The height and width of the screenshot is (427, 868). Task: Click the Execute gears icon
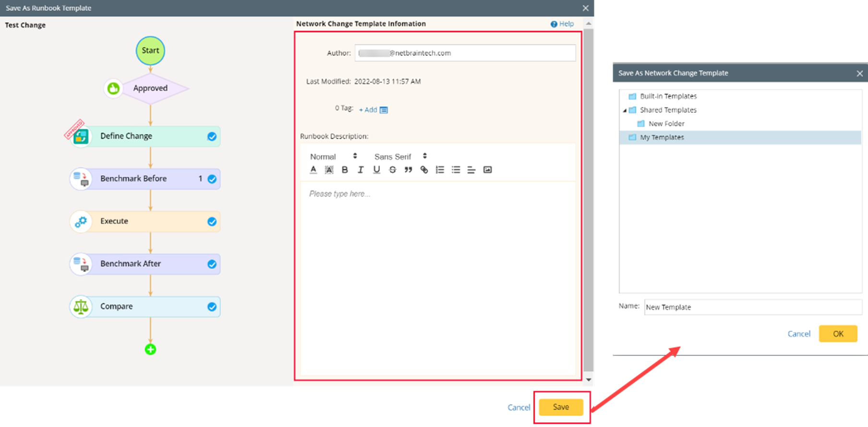81,221
